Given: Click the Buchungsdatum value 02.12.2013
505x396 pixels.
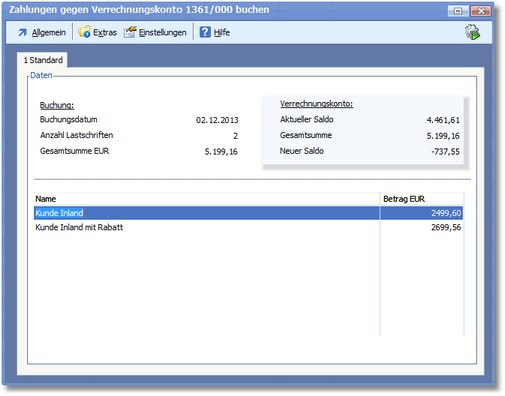Looking at the screenshot, I should (217, 120).
